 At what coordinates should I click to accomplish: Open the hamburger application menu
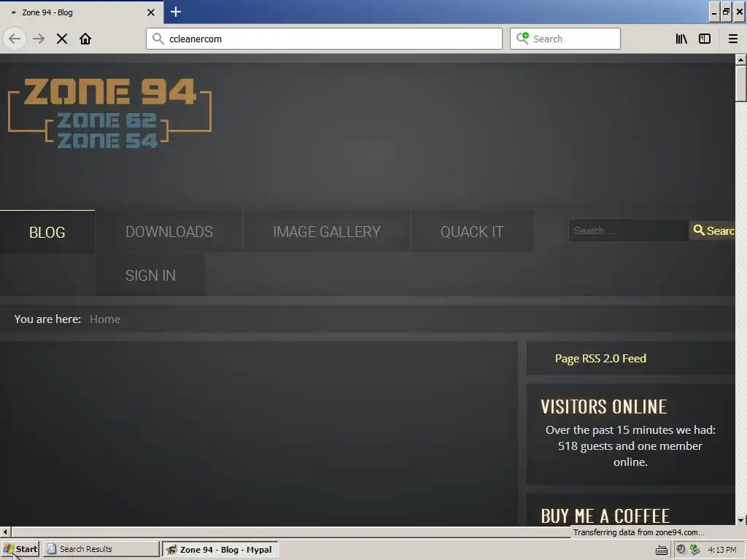tap(732, 39)
